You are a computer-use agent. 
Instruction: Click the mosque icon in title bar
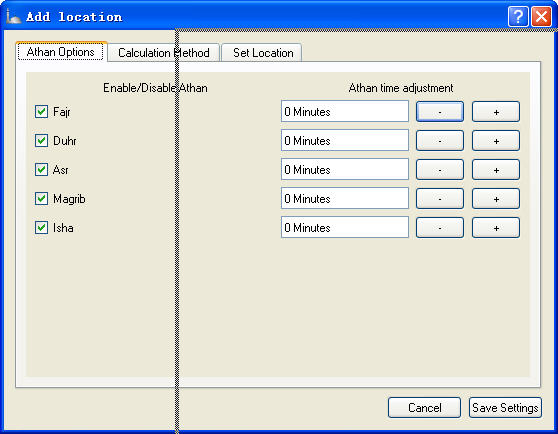pyautogui.click(x=14, y=17)
